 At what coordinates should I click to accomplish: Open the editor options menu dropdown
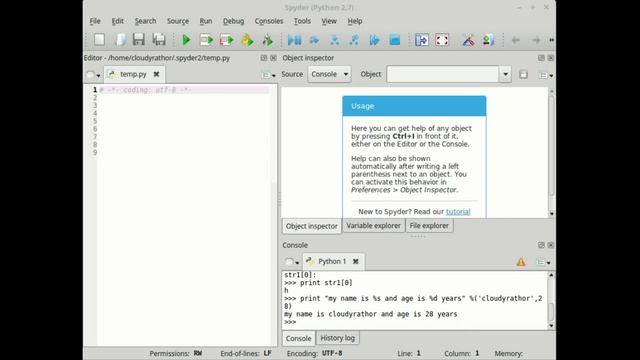click(268, 75)
